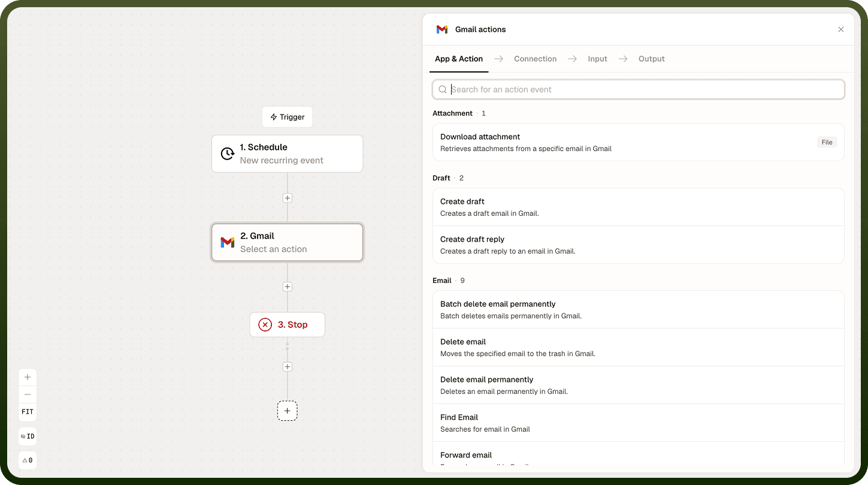Click the red Stop circle-x icon
The height and width of the screenshot is (485, 868).
265,324
